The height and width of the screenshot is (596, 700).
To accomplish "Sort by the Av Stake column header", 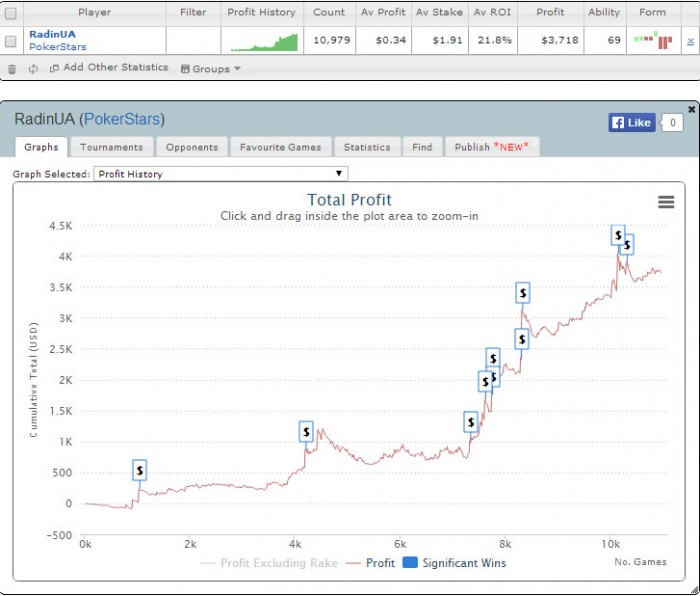I will coord(439,13).
